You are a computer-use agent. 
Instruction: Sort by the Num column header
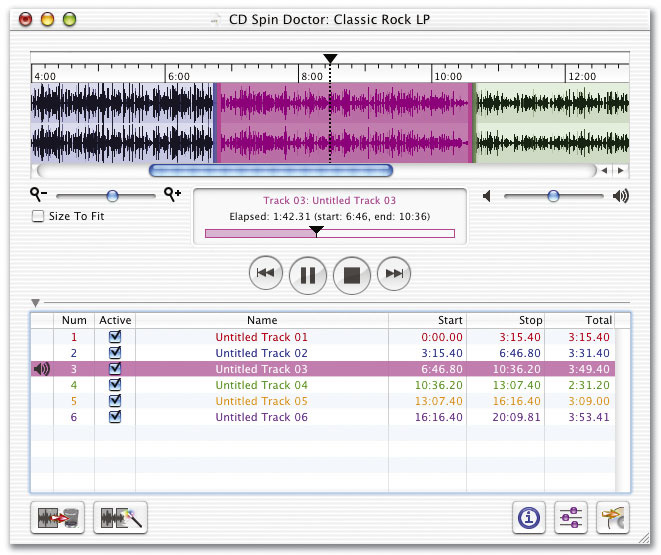(74, 320)
